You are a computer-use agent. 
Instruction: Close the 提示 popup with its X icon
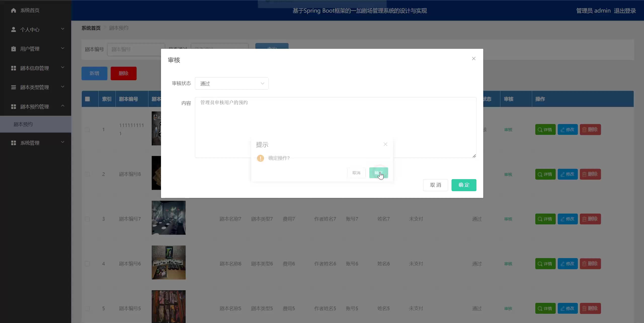pyautogui.click(x=385, y=144)
